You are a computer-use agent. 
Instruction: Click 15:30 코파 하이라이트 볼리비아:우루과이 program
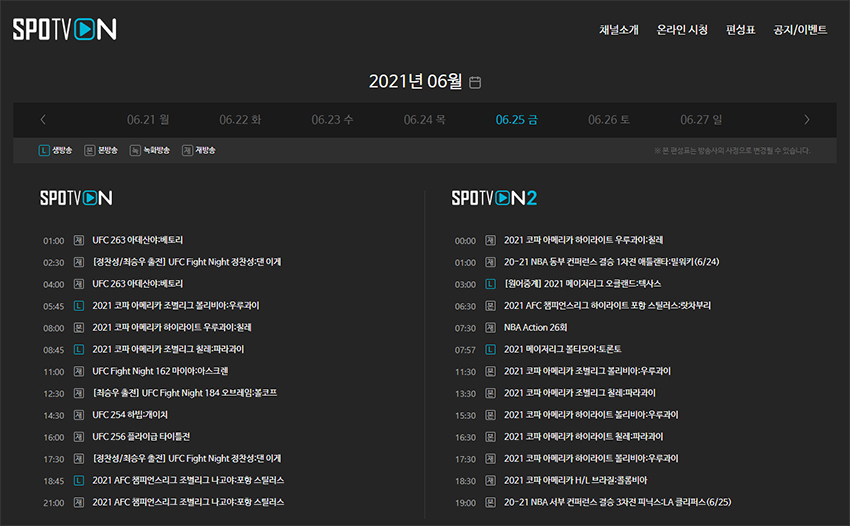pyautogui.click(x=591, y=415)
